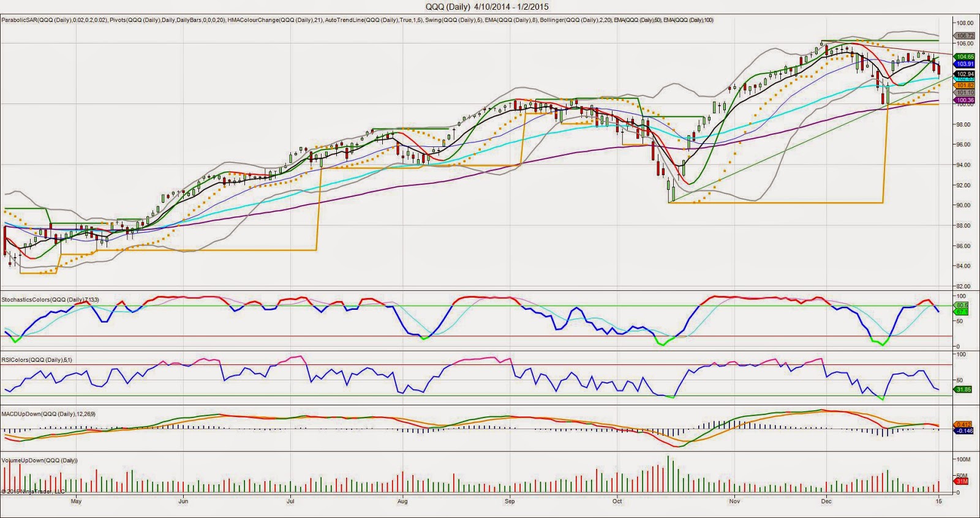980x518 pixels.
Task: Click the black 102.94 price marker
Action: point(965,74)
